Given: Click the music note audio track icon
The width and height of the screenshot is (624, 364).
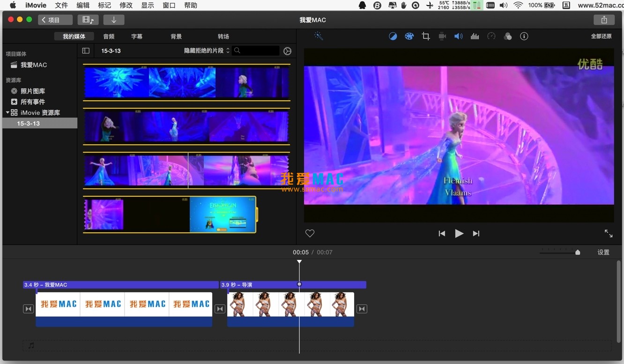Looking at the screenshot, I should (31, 346).
